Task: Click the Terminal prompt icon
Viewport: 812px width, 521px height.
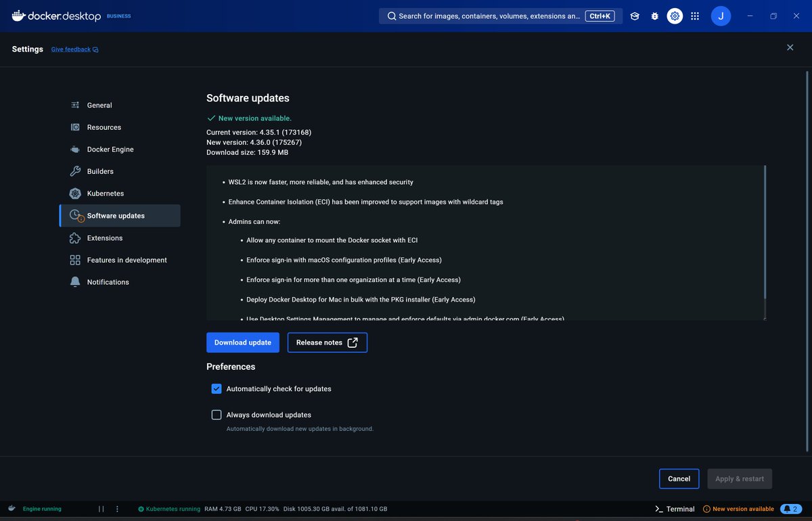Action: tap(659, 509)
